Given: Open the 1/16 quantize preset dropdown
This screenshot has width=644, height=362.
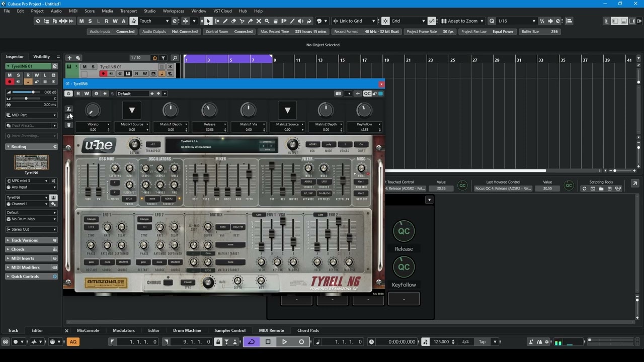Looking at the screenshot, I should pos(516,21).
